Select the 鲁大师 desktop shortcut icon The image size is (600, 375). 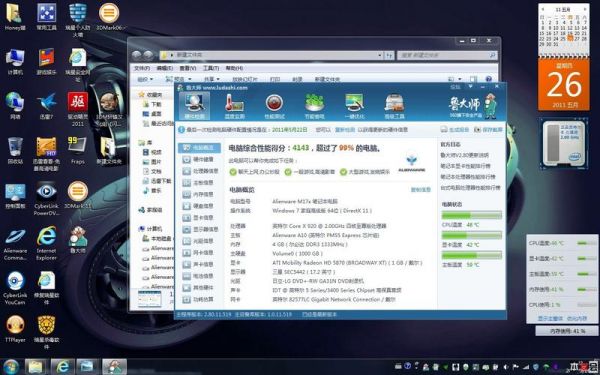78,240
